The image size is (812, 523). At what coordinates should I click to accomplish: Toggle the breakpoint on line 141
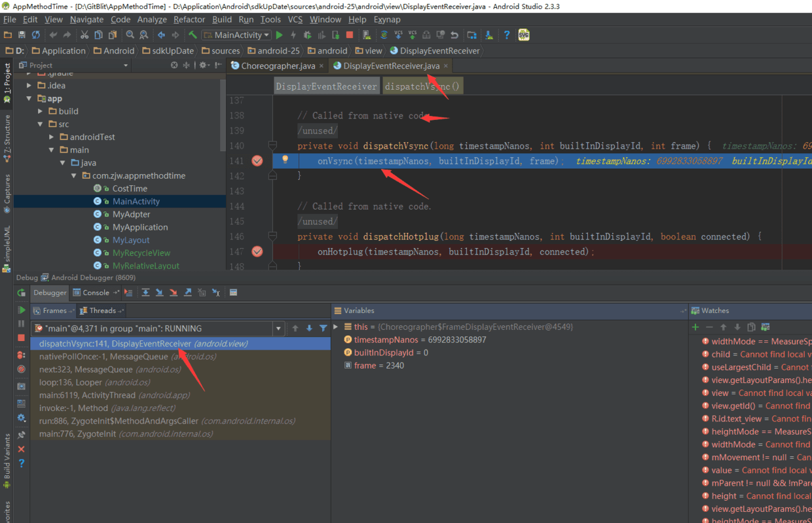click(257, 161)
